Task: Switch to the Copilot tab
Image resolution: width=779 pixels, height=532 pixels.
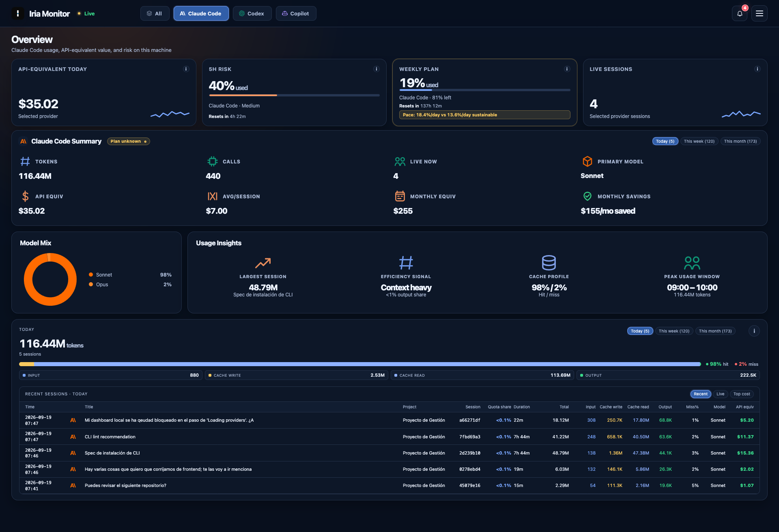Action: tap(296, 13)
